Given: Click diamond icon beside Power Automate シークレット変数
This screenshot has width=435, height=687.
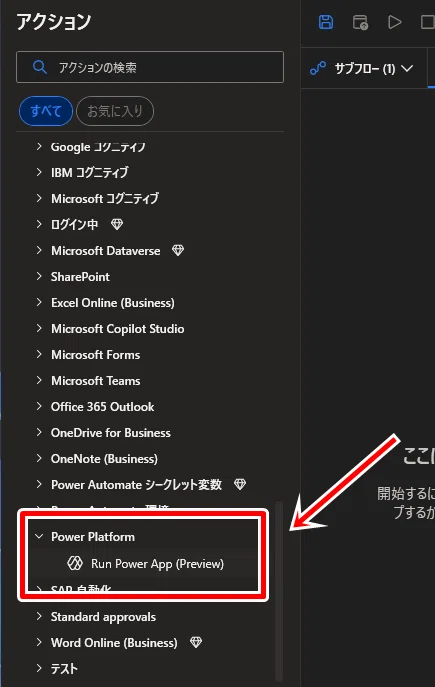Looking at the screenshot, I should click(x=240, y=484).
